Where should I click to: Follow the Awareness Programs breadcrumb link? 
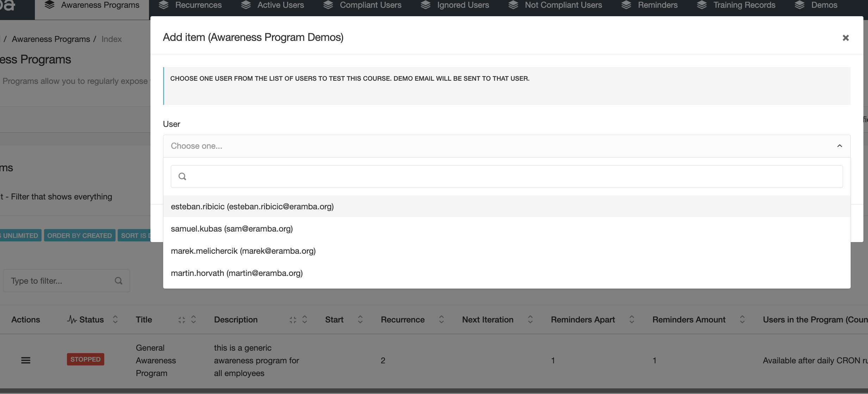51,39
